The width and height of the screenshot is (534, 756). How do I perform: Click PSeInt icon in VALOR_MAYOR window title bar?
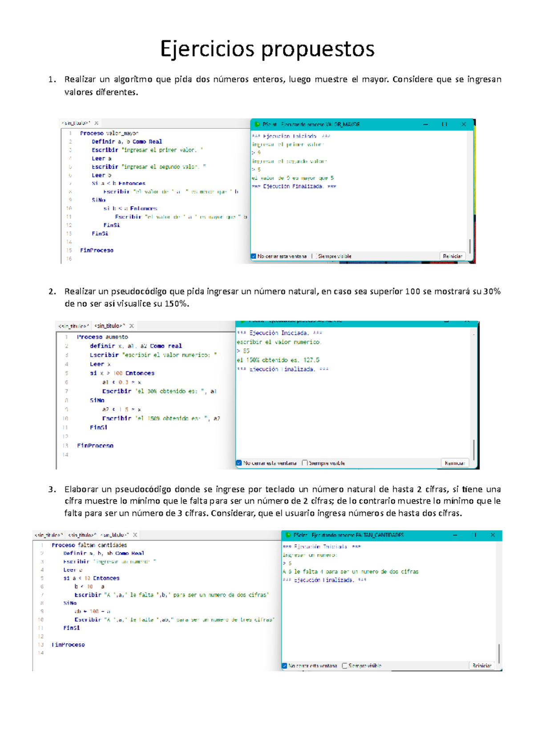click(x=256, y=125)
